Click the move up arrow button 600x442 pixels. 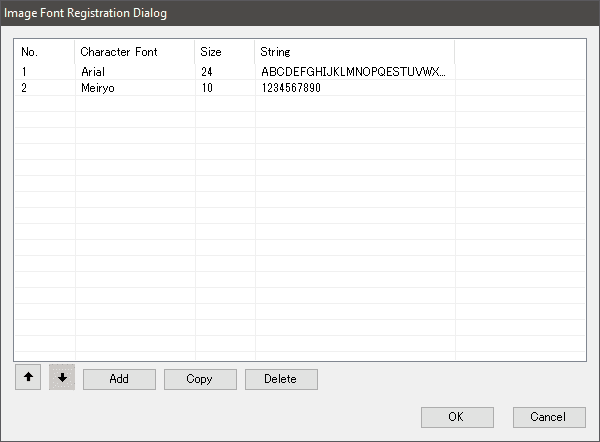pos(28,378)
